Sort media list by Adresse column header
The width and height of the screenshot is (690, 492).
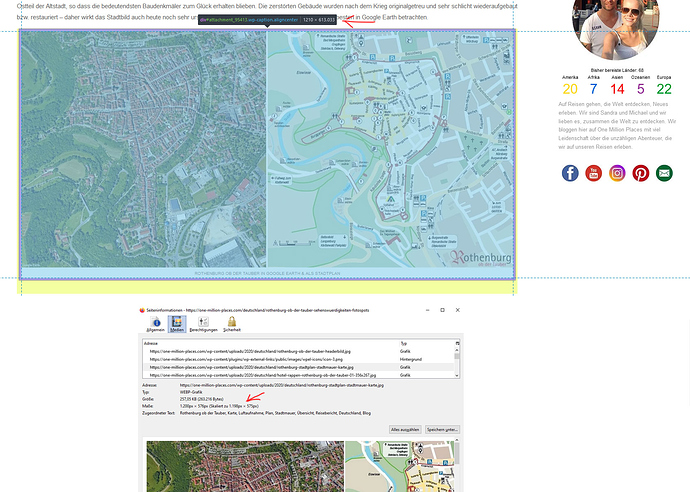pyautogui.click(x=271, y=343)
